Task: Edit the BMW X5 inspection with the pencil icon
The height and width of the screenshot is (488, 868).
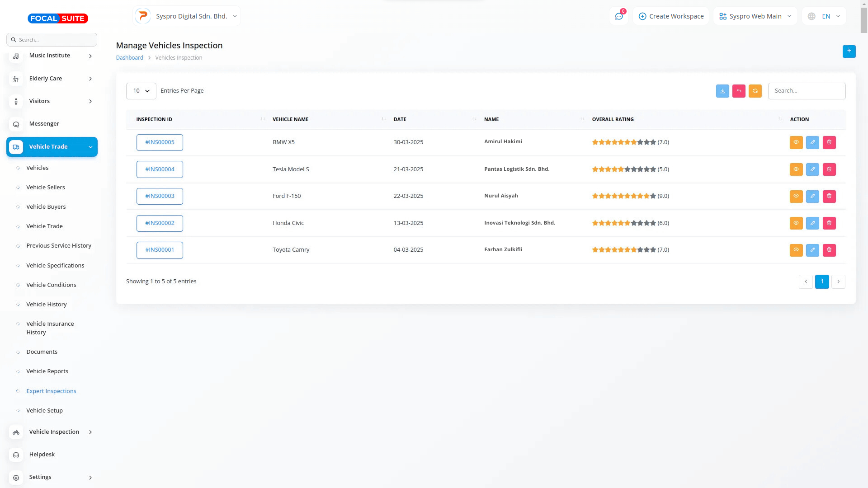Action: pyautogui.click(x=812, y=142)
